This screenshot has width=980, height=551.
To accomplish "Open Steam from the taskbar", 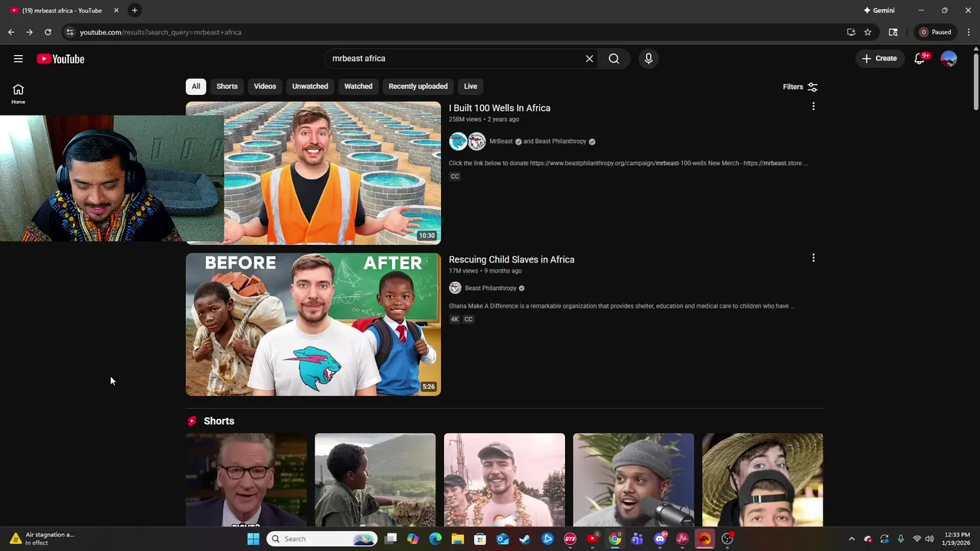I will [x=524, y=539].
